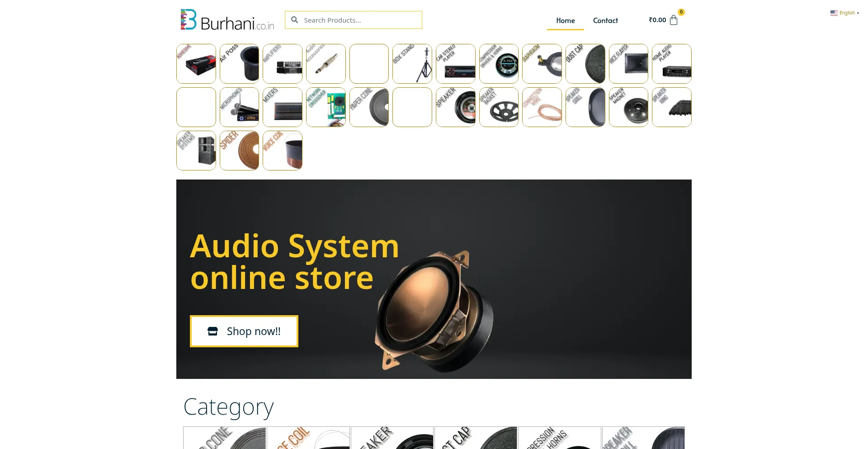
Task: Select the Box Stand category tile
Action: (412, 64)
